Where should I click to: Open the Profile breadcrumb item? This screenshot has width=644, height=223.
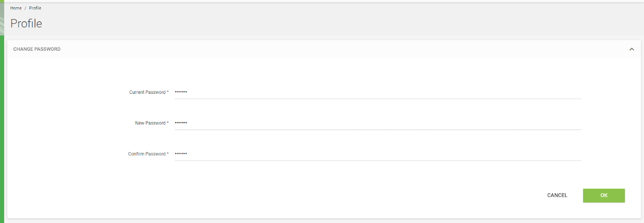pyautogui.click(x=35, y=8)
